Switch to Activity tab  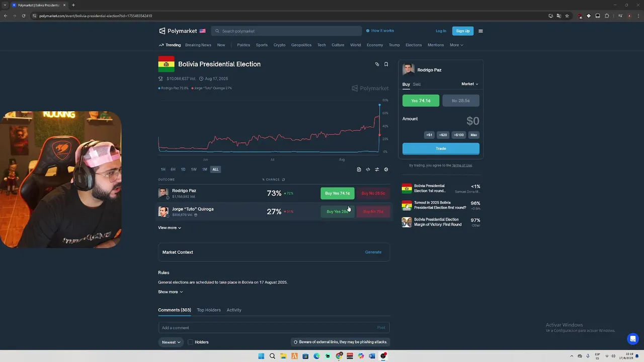coord(234,310)
